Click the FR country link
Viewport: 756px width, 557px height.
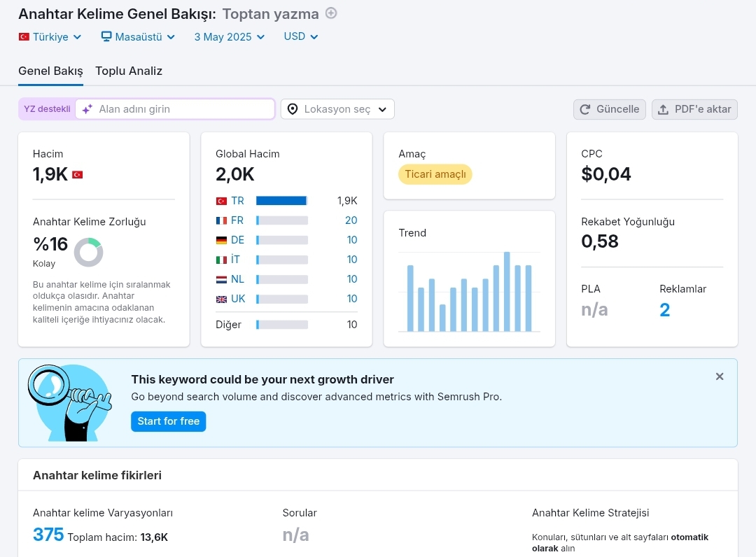(x=237, y=220)
